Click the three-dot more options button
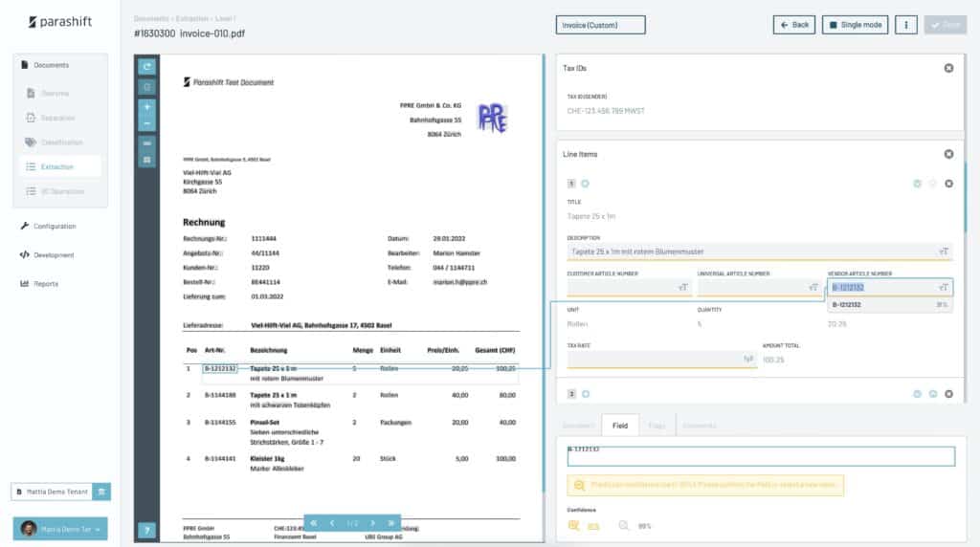 (905, 25)
